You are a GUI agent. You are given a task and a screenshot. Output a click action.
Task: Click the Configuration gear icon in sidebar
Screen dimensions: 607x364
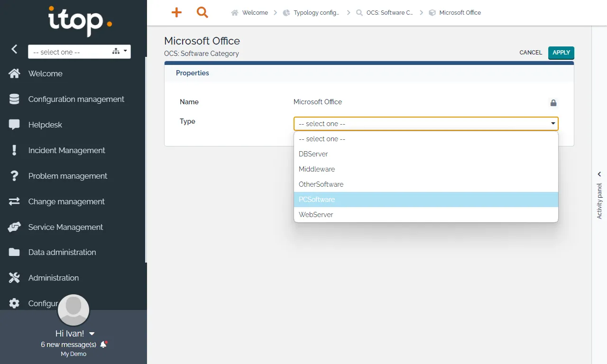[x=14, y=303]
